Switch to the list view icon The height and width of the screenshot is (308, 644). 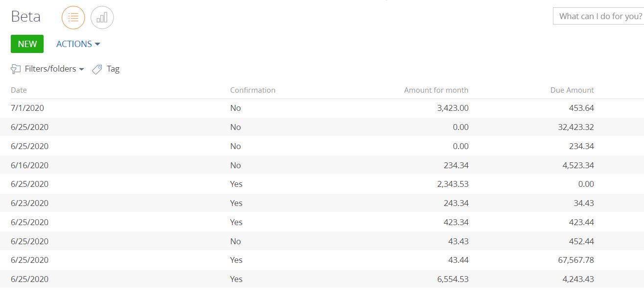[x=73, y=18]
